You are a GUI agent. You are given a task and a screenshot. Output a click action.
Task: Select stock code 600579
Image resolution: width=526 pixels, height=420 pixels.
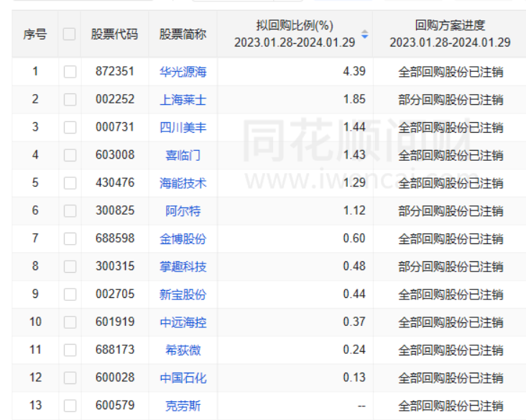[115, 405]
